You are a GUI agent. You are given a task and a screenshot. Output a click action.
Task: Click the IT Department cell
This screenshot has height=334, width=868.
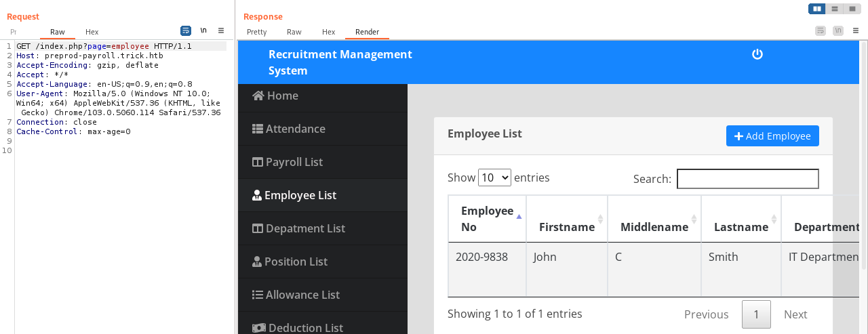coord(821,270)
